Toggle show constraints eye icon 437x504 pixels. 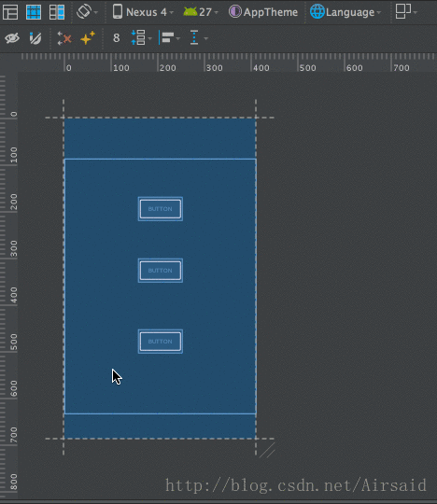[12, 38]
